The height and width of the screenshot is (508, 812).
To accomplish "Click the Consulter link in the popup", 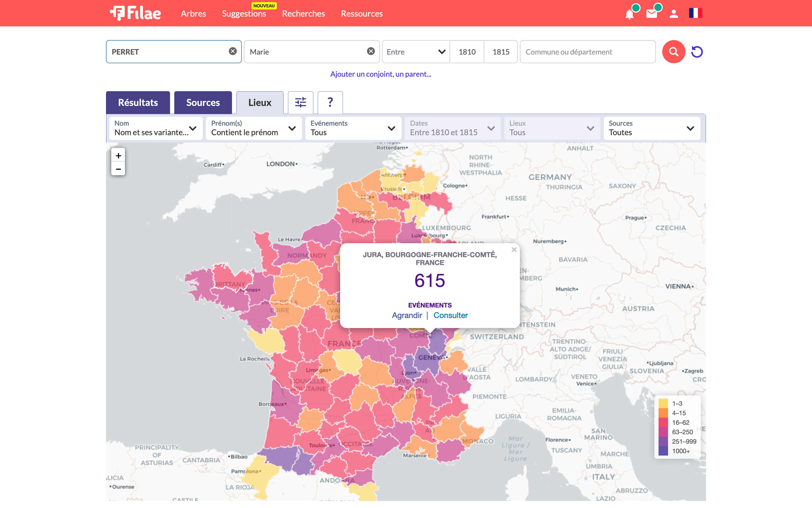I will [450, 315].
